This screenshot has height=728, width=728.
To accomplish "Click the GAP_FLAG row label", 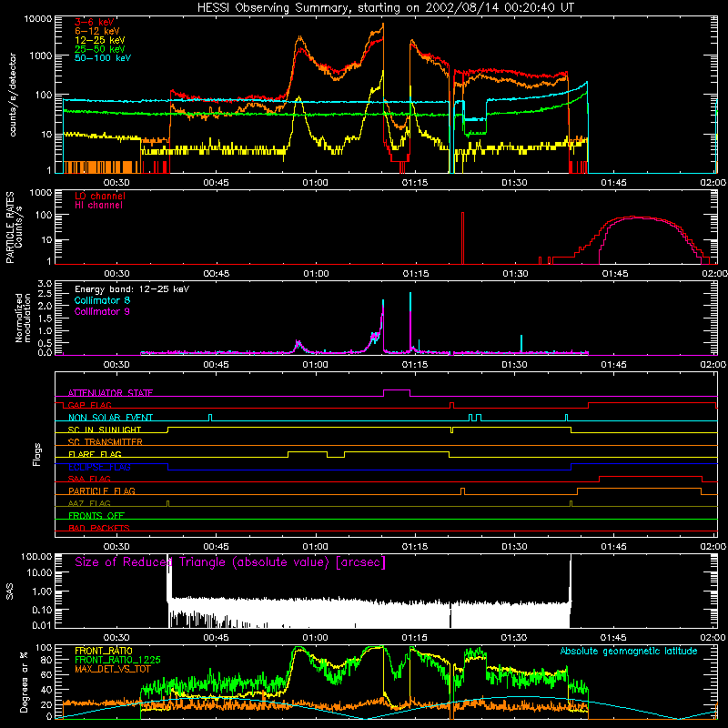I will coord(89,405).
